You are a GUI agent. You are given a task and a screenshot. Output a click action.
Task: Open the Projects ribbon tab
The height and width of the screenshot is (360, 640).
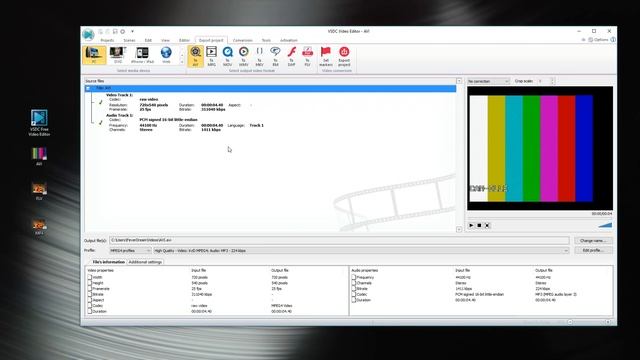pyautogui.click(x=107, y=40)
